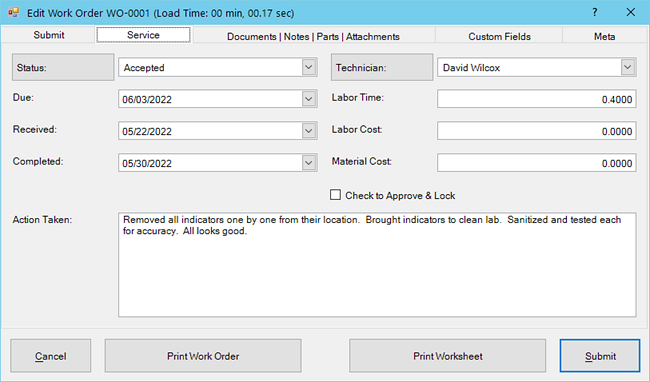Viewport: 650px width, 382px height.
Task: Click the Status label button
Action: 63,67
